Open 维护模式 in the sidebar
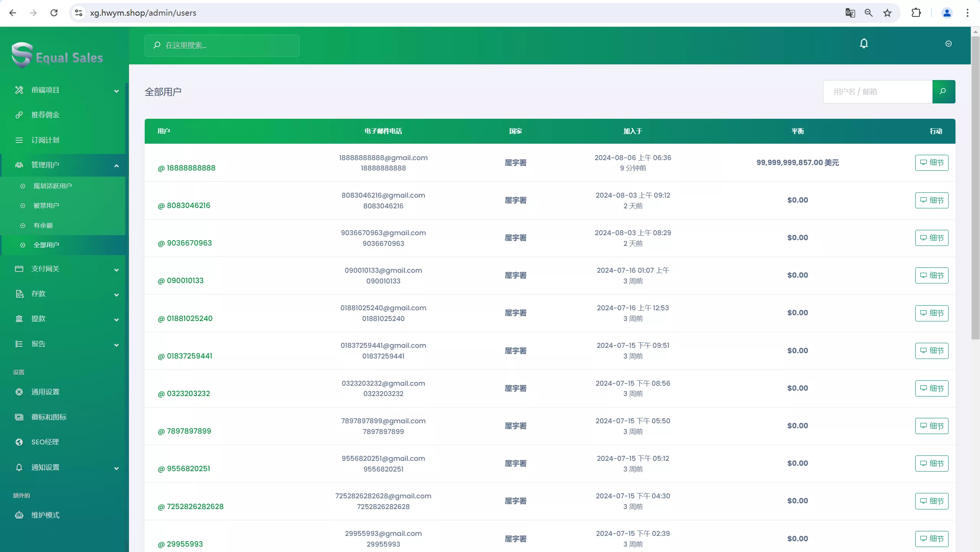Image resolution: width=980 pixels, height=552 pixels. (x=45, y=515)
